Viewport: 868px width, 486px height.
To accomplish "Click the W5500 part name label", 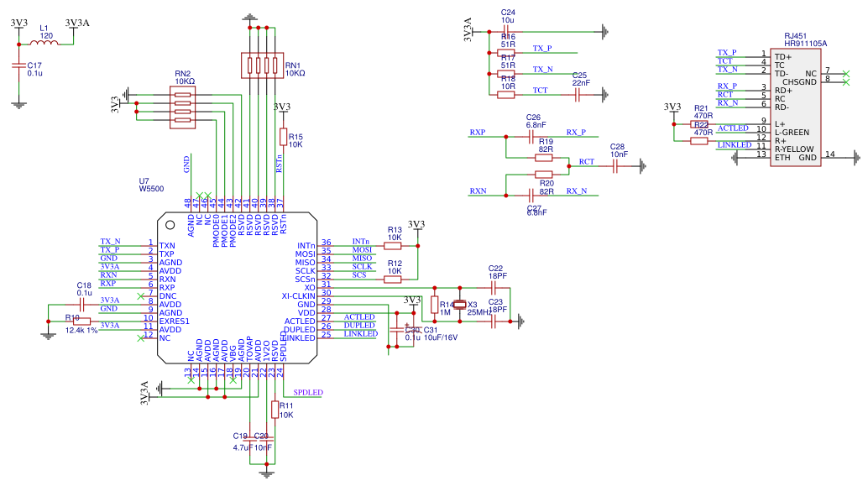I will tap(151, 189).
